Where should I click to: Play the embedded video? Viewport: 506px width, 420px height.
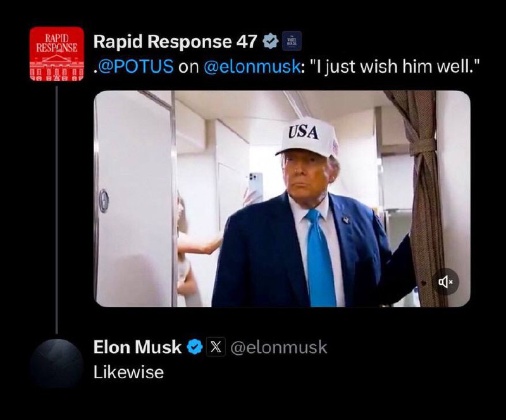[282, 199]
